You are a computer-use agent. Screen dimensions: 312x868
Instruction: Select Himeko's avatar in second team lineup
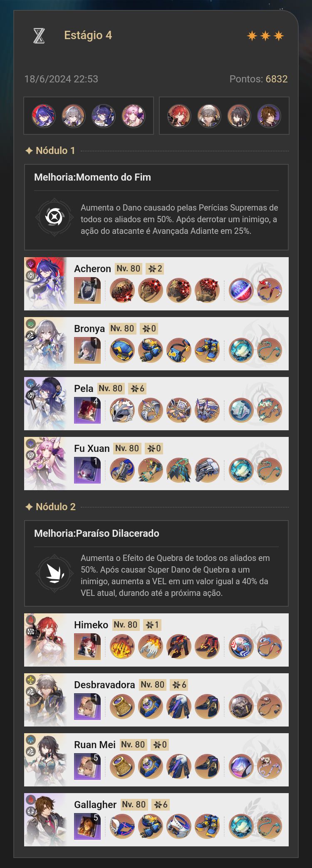tap(179, 116)
